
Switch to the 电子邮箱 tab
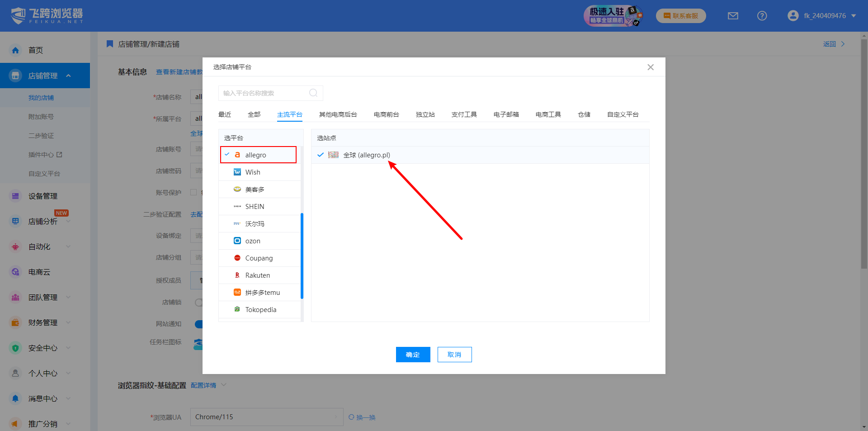[x=506, y=114]
